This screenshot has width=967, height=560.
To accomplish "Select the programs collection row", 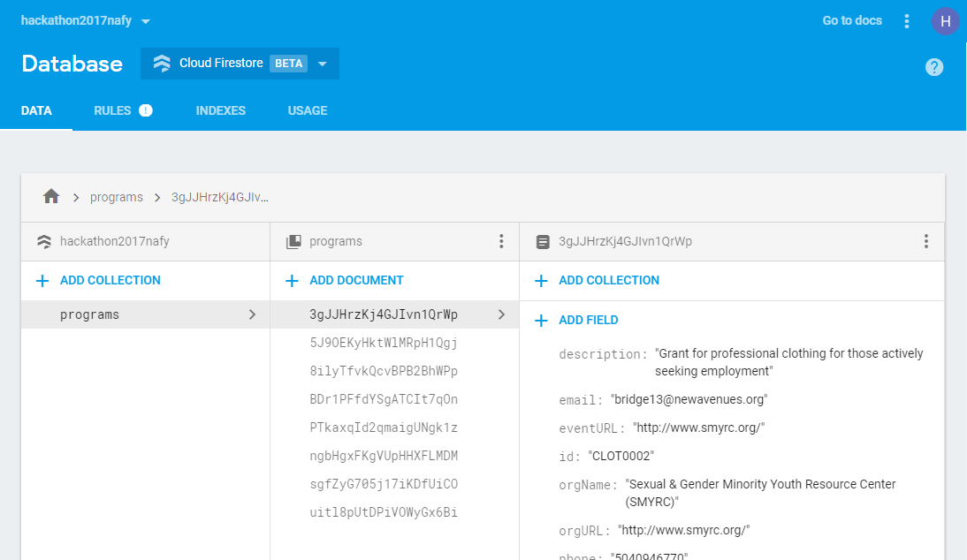I will click(146, 314).
